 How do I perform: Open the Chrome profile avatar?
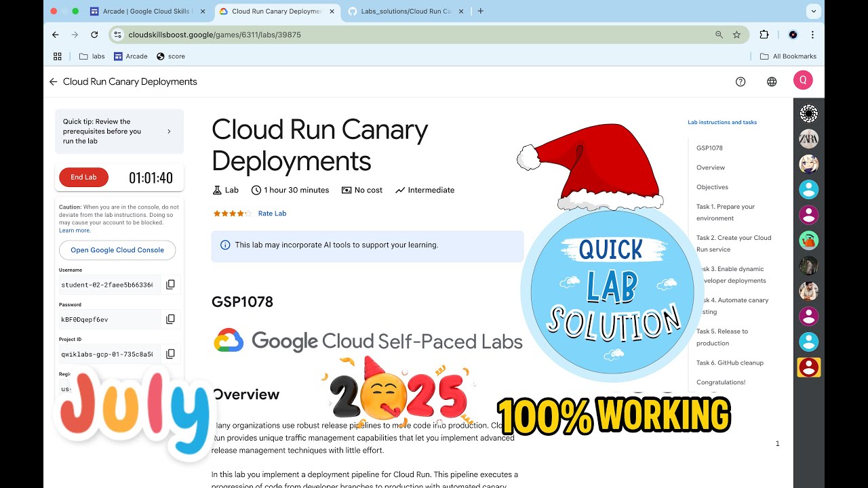click(793, 35)
